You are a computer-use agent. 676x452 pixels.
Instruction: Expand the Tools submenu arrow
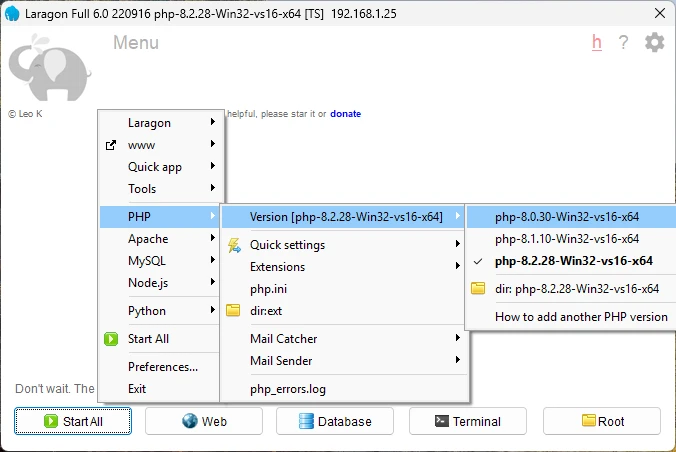pyautogui.click(x=213, y=188)
